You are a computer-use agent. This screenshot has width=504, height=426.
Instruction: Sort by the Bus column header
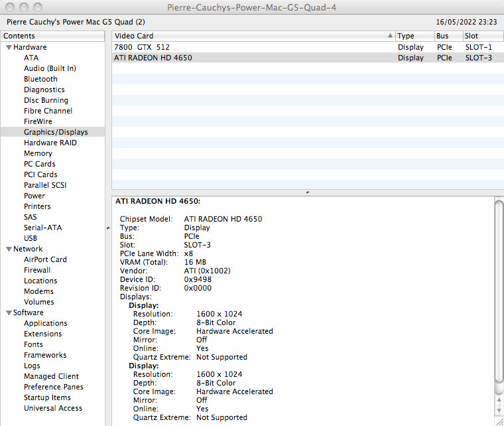pos(448,36)
